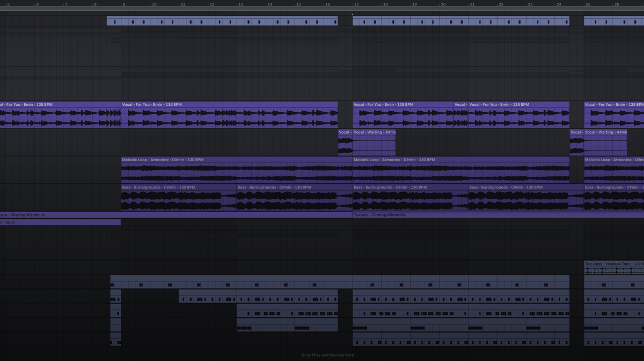The image size is (644, 361).
Task: Select lowest-track MIDI clip starting at bar 17
Action: [x=461, y=340]
